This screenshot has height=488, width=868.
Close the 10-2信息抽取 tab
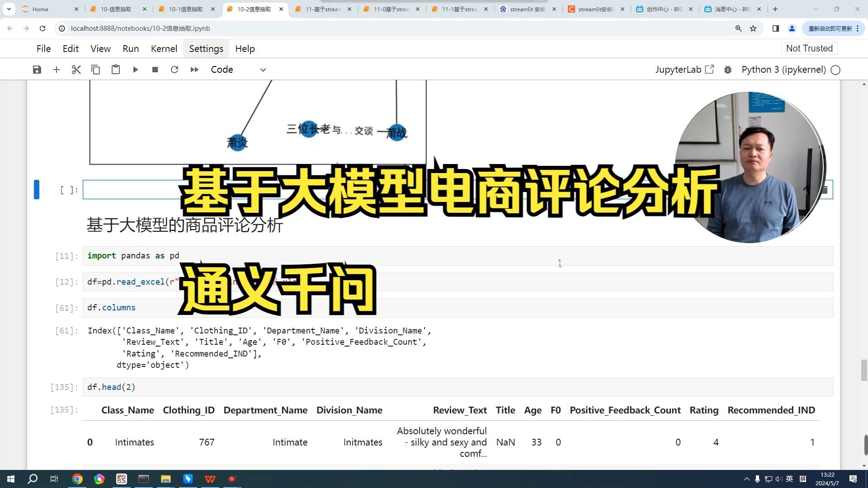[x=281, y=9]
